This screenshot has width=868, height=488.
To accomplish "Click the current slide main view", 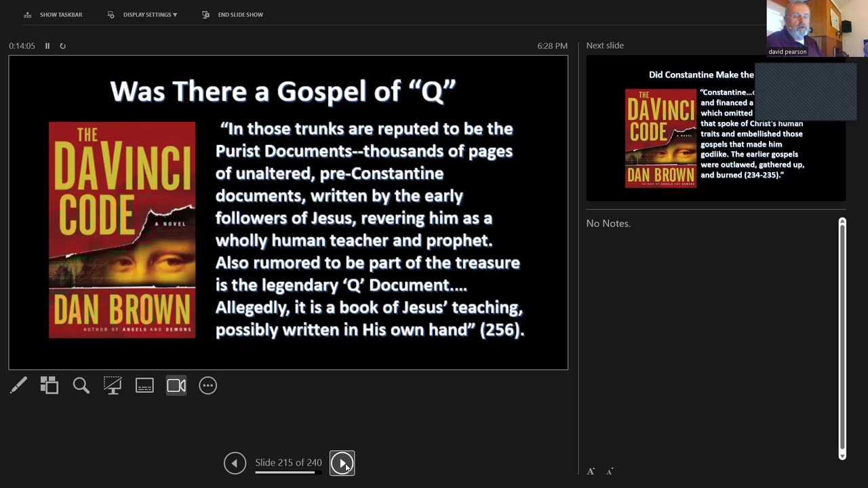I will [x=288, y=213].
